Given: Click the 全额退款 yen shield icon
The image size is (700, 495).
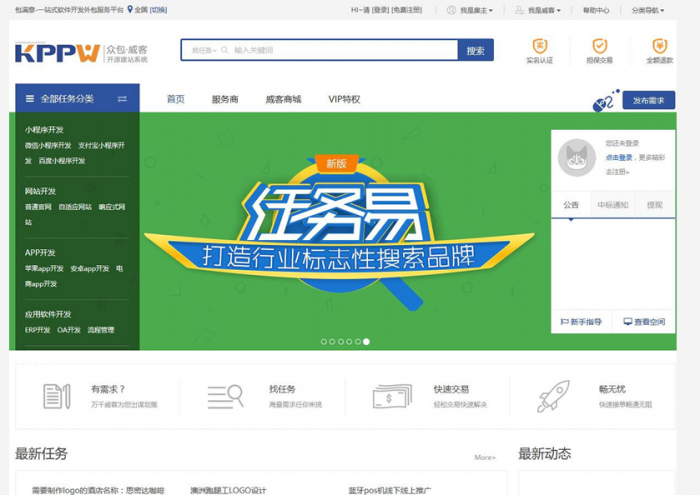Looking at the screenshot, I should 659,46.
